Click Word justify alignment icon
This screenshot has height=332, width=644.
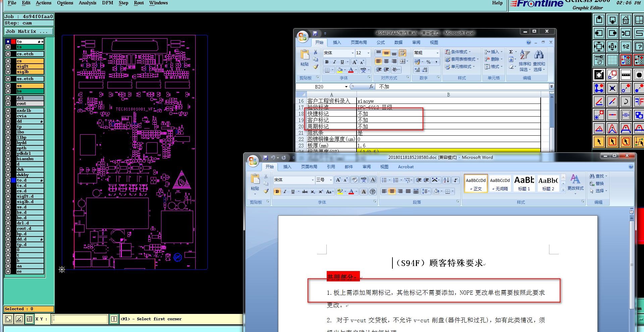(x=408, y=191)
